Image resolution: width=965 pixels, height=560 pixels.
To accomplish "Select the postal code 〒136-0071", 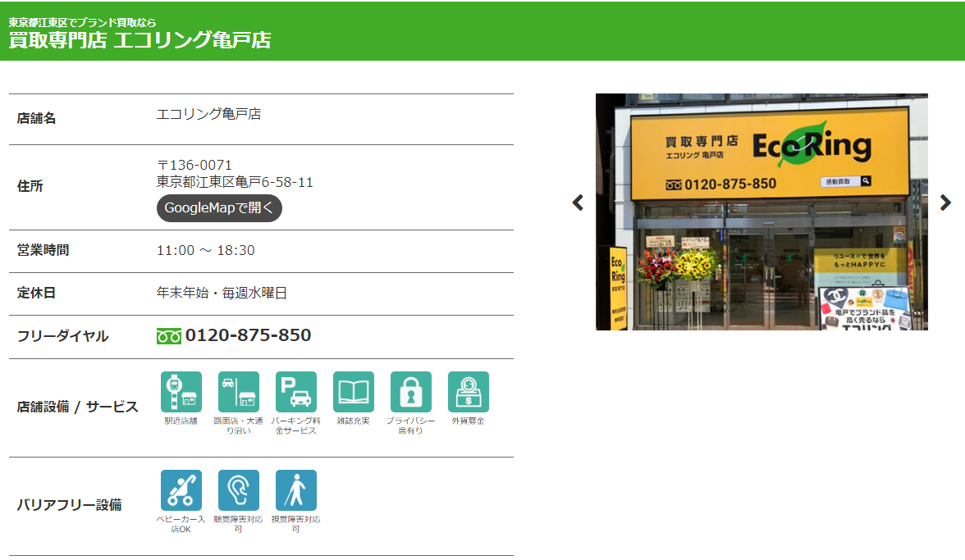I will [x=194, y=165].
